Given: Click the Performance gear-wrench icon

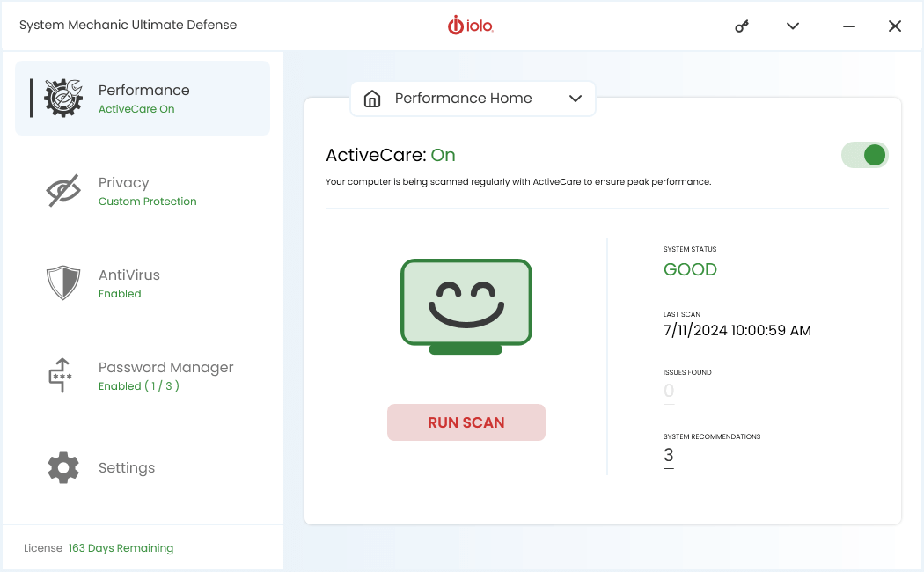Looking at the screenshot, I should 63,99.
